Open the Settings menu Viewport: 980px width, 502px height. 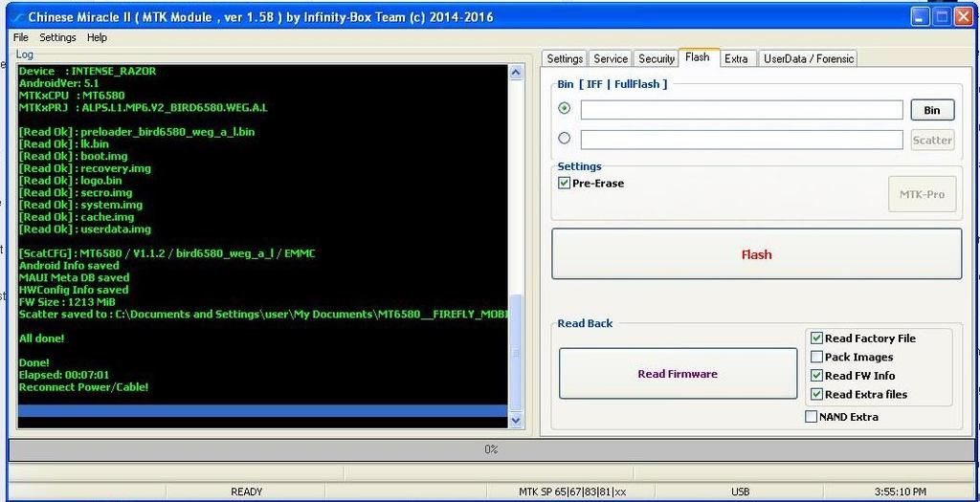(57, 38)
